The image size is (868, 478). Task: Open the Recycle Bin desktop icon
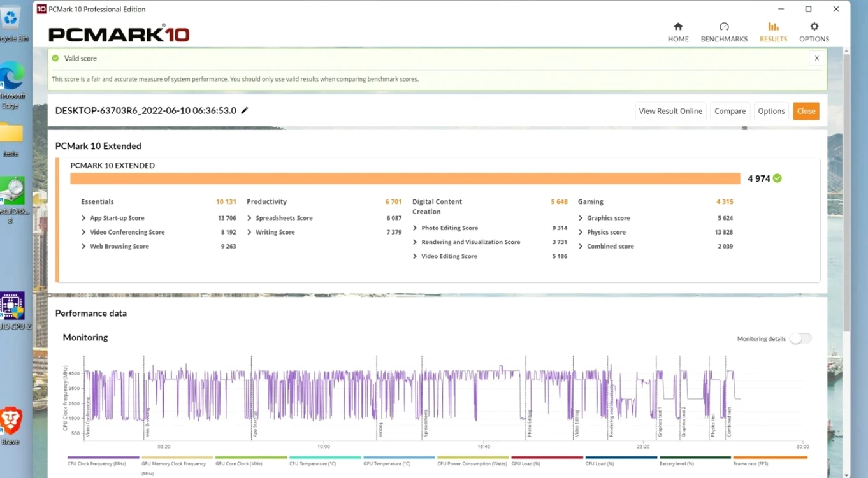point(11,24)
